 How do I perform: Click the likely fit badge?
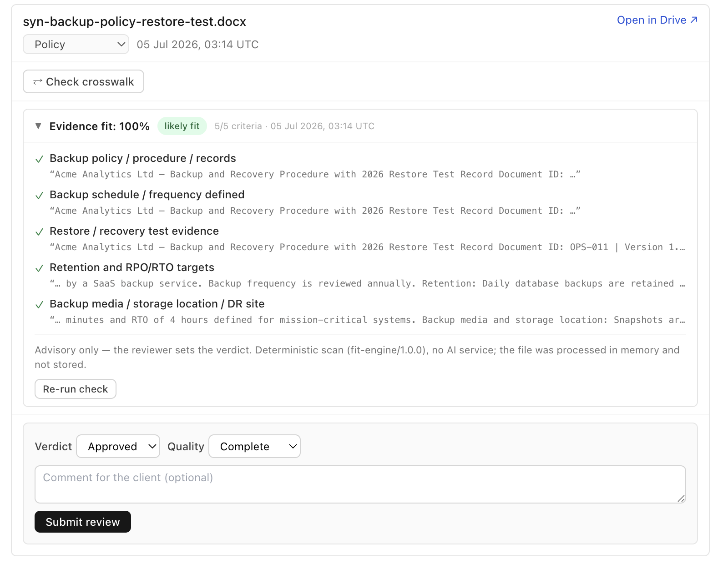pyautogui.click(x=182, y=126)
